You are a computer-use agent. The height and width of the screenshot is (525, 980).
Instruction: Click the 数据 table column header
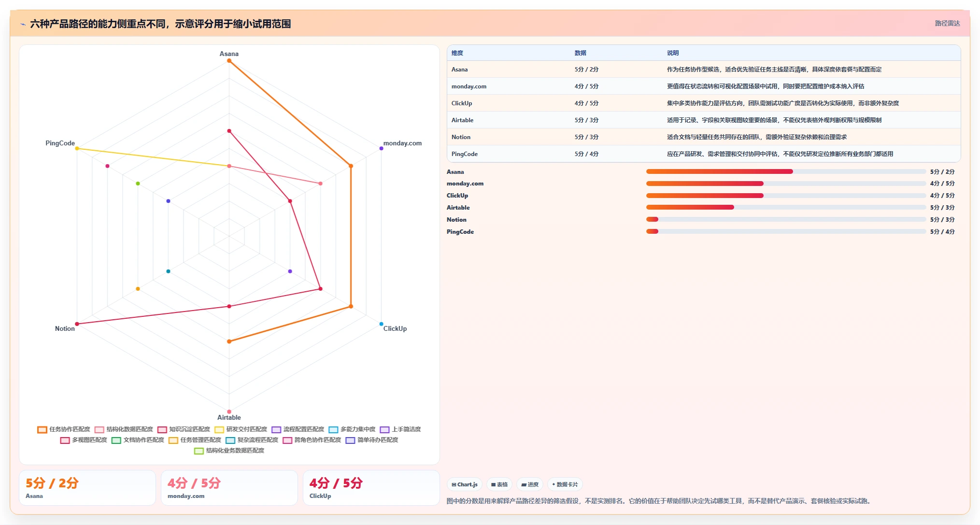(x=580, y=53)
